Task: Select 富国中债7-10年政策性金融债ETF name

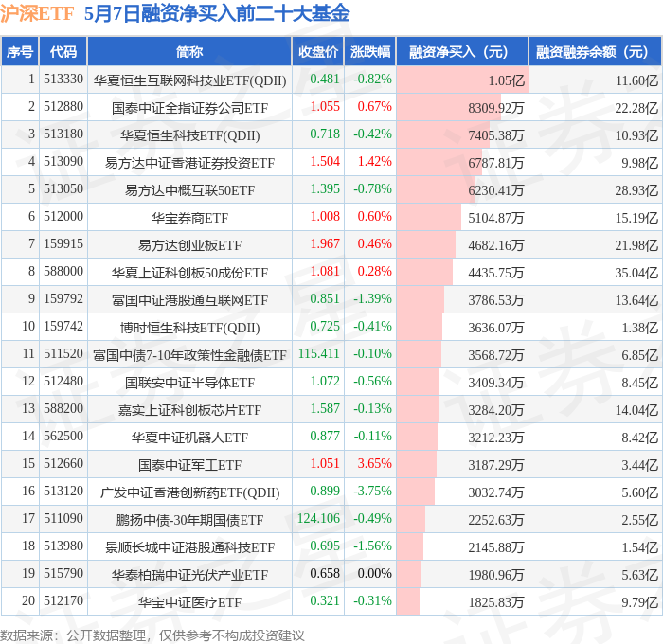Action: (x=189, y=355)
